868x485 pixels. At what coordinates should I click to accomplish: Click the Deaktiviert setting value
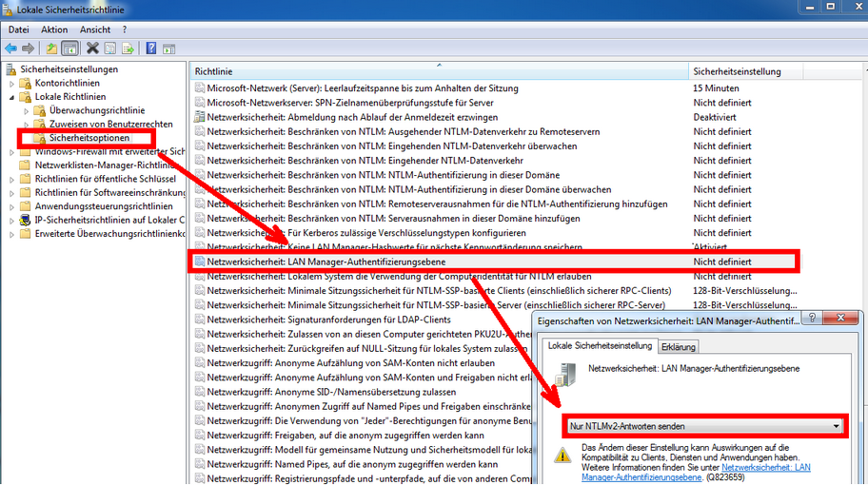pos(715,117)
